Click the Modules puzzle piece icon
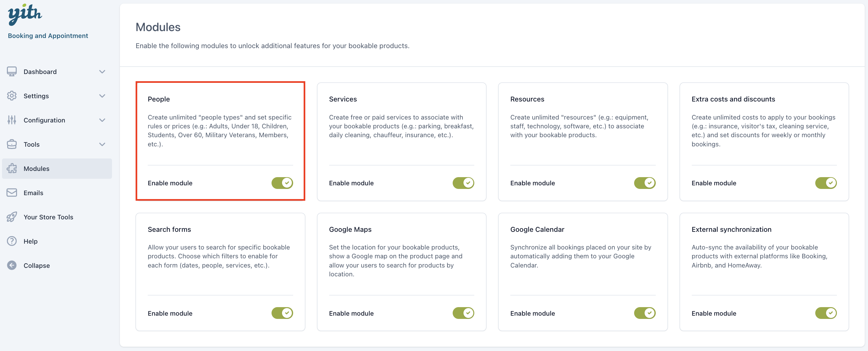This screenshot has width=868, height=351. [12, 168]
